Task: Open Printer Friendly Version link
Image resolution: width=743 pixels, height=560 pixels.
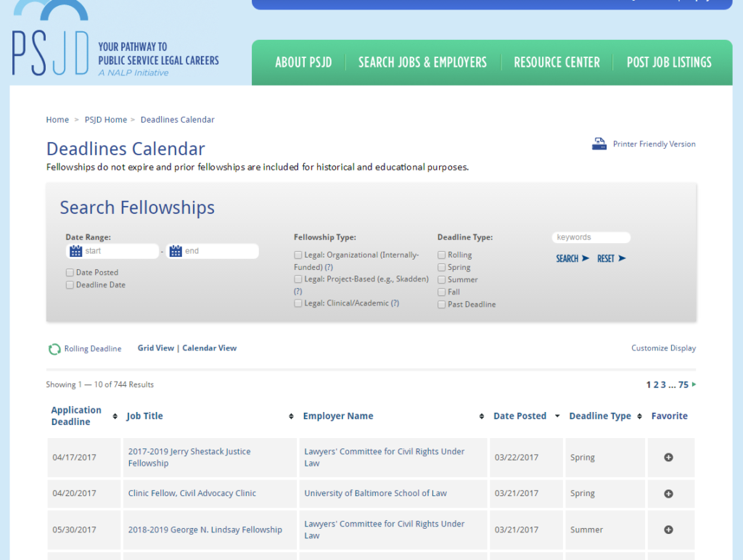Action: click(x=654, y=144)
